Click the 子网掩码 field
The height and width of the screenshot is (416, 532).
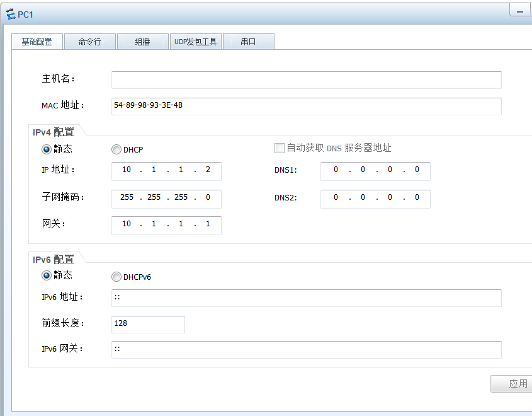pyautogui.click(x=166, y=199)
